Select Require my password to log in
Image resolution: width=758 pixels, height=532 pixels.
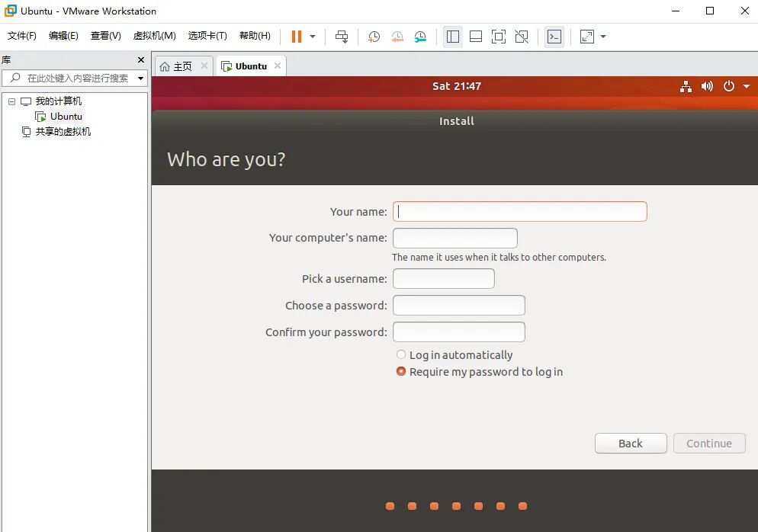click(x=480, y=372)
